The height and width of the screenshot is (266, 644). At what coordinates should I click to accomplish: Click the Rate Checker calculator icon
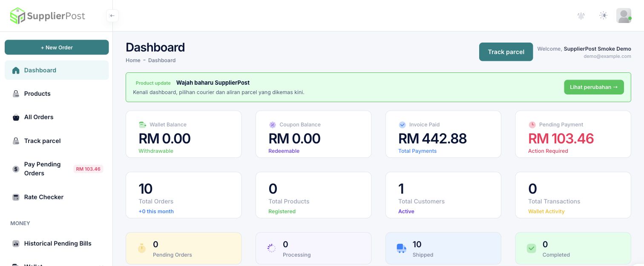pos(16,197)
